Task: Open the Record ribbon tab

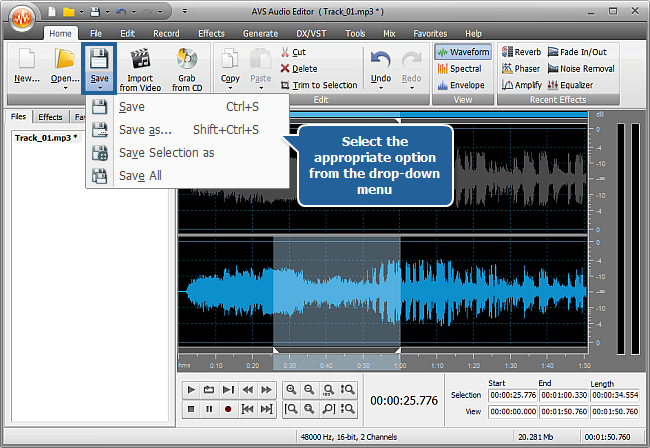Action: [x=166, y=34]
